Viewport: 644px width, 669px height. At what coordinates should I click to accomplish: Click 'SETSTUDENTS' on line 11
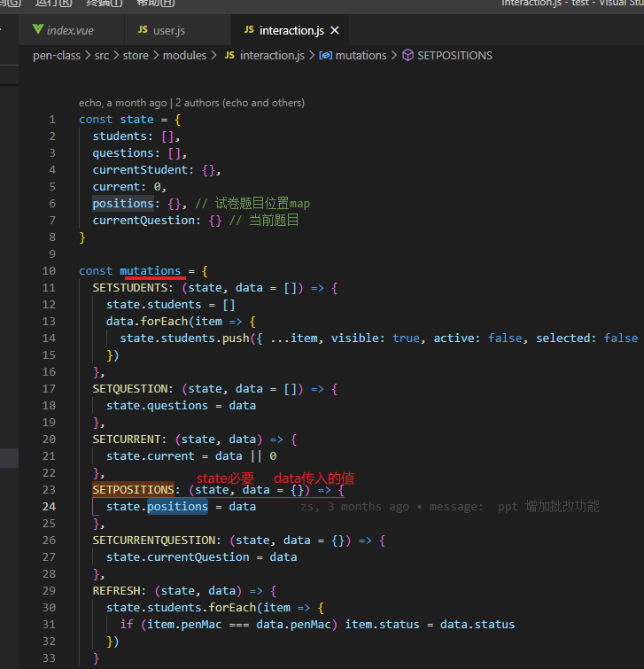130,288
